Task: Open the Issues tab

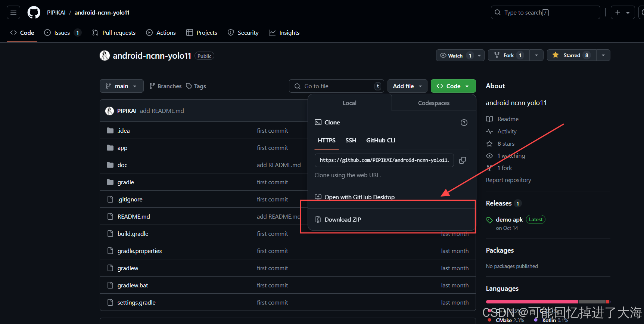Action: pos(62,33)
